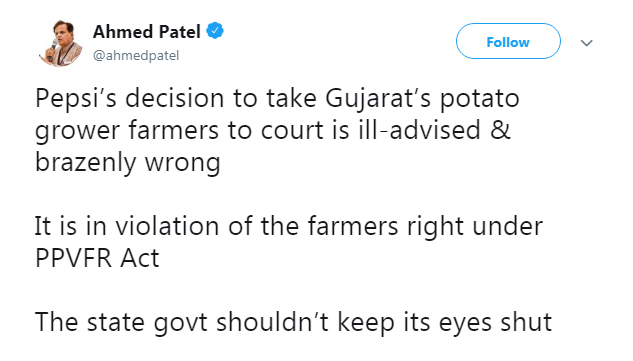Expand the tweet options chevron
The width and height of the screenshot is (633, 361).
tap(586, 42)
